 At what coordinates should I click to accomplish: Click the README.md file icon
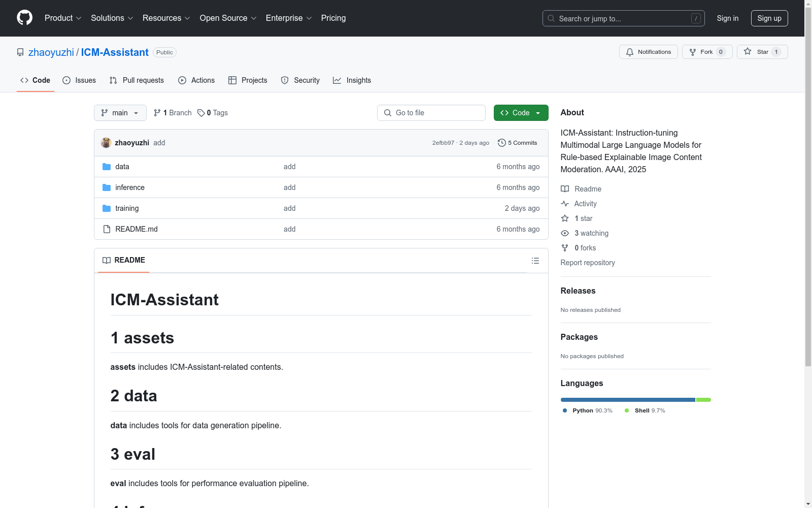[x=107, y=229]
